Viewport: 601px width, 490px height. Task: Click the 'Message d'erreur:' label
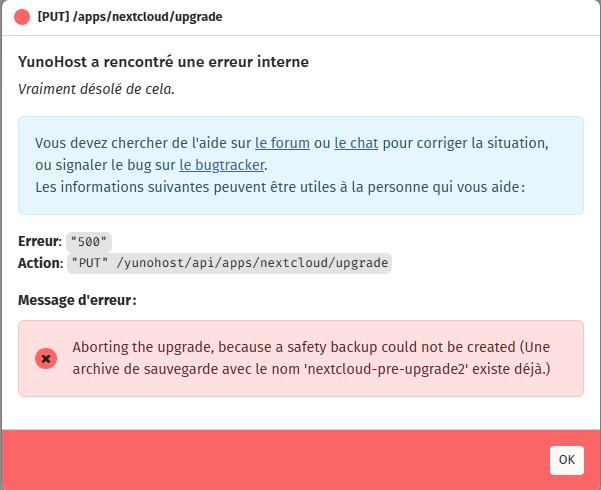pos(77,300)
